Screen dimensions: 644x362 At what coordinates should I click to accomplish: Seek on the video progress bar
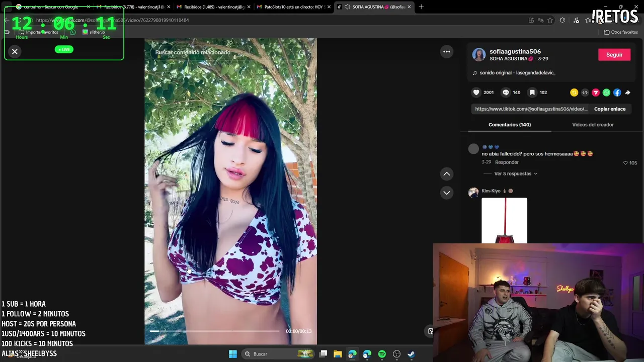(214, 331)
